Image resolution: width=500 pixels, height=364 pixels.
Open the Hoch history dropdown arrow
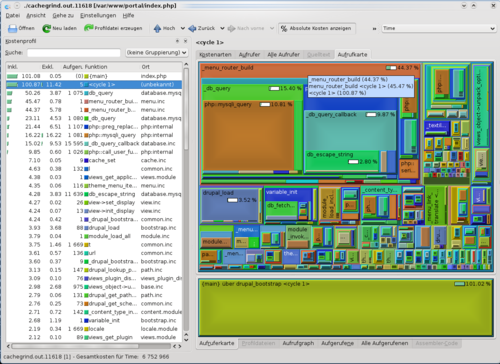(183, 28)
